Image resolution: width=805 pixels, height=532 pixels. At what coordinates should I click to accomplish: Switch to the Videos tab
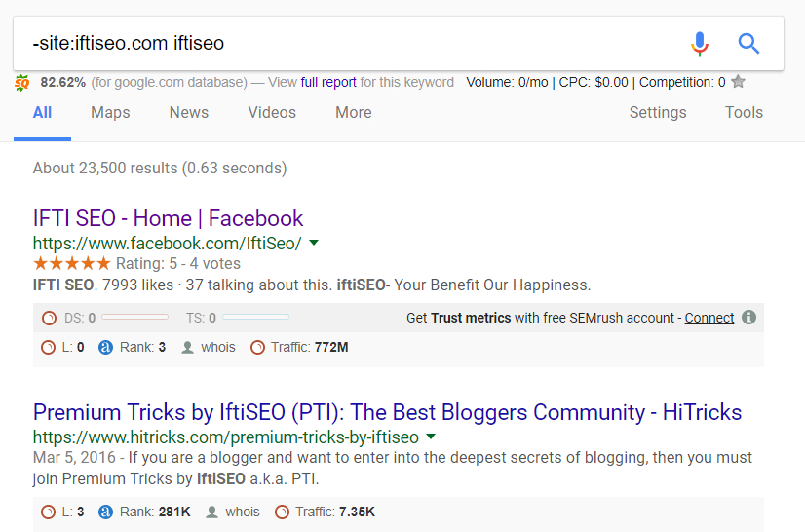pyautogui.click(x=272, y=113)
